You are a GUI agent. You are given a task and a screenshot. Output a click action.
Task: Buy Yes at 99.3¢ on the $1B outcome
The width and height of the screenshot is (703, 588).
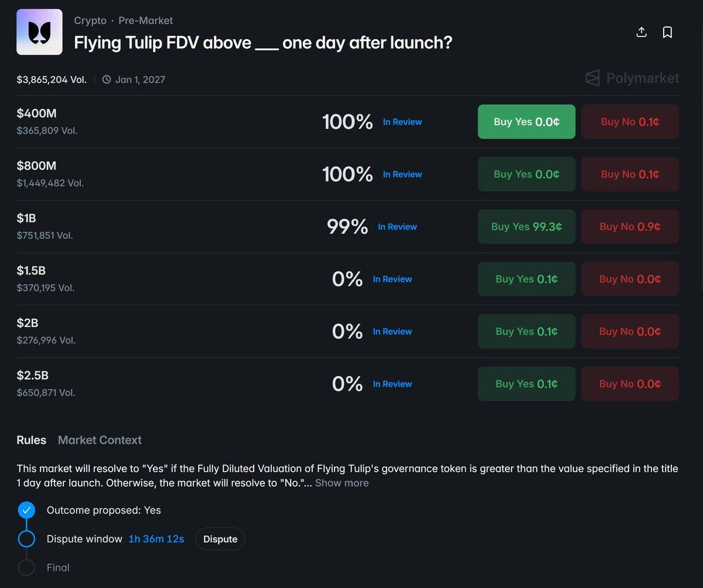pos(526,227)
